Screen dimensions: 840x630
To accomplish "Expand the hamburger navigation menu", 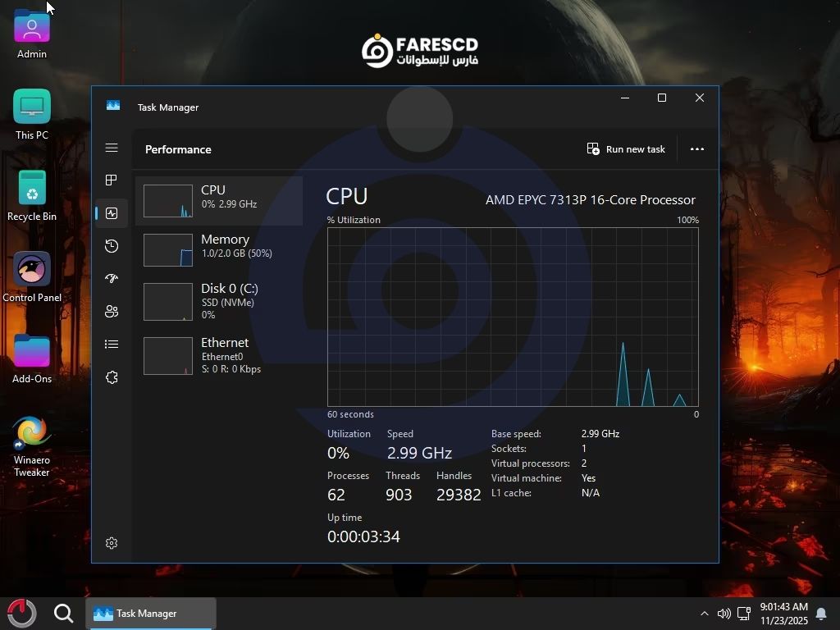I will click(112, 148).
